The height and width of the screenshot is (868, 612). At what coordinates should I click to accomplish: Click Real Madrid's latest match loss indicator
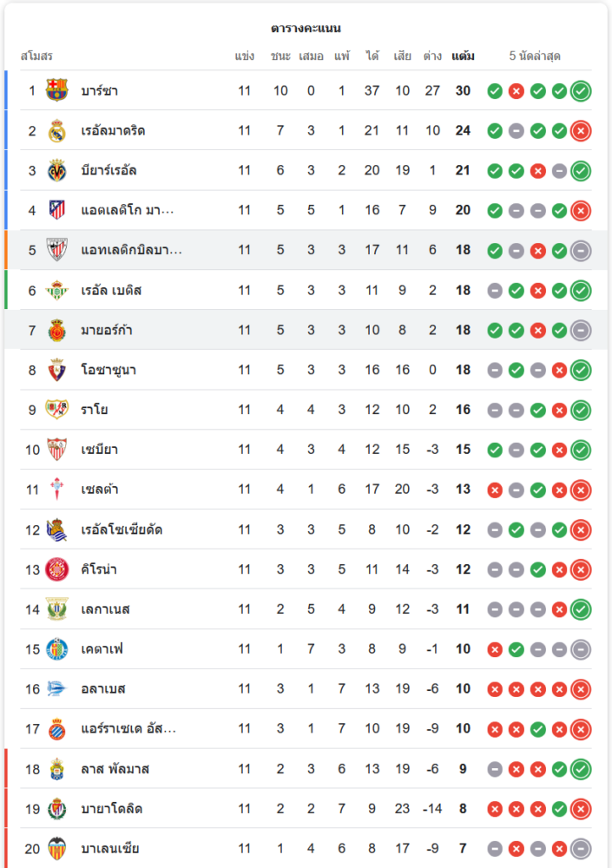(x=581, y=130)
